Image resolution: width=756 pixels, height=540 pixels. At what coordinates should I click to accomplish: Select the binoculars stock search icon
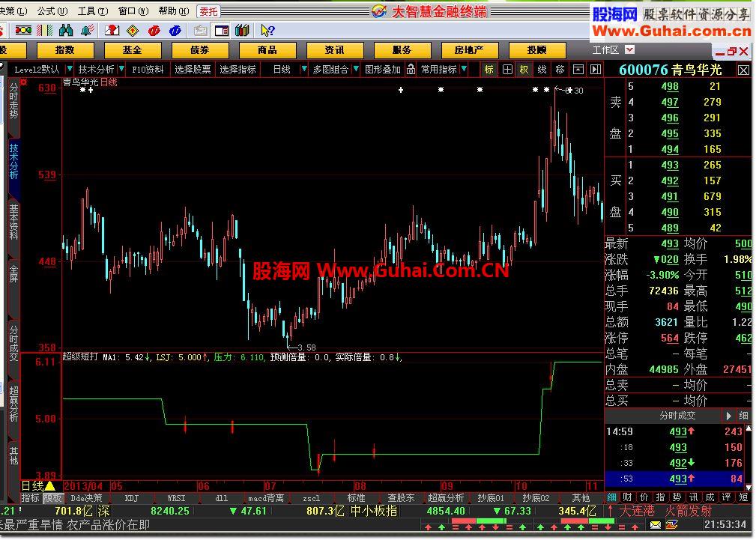coord(65,31)
